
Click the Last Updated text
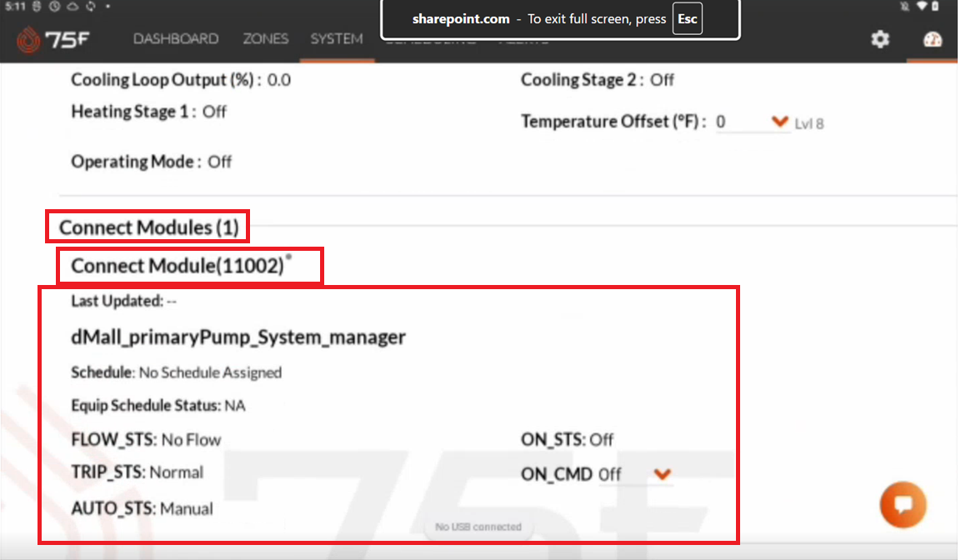tap(124, 301)
